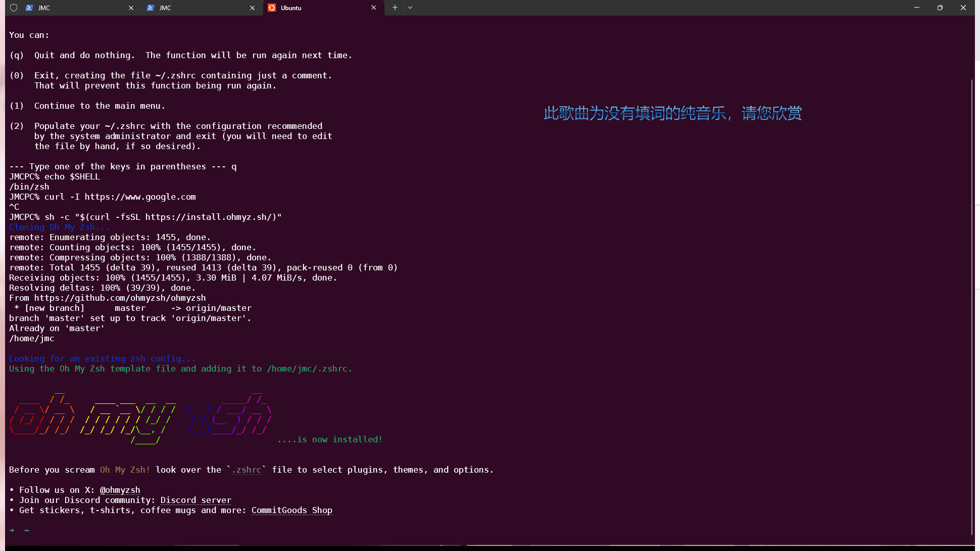Click the shield icon in title bar
Screen dimensions: 980x551
pos(14,8)
